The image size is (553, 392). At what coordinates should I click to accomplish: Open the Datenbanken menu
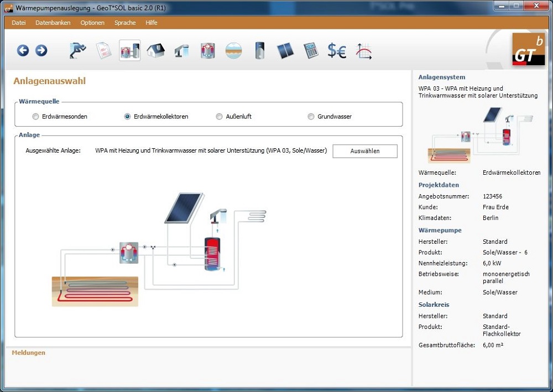coord(53,23)
